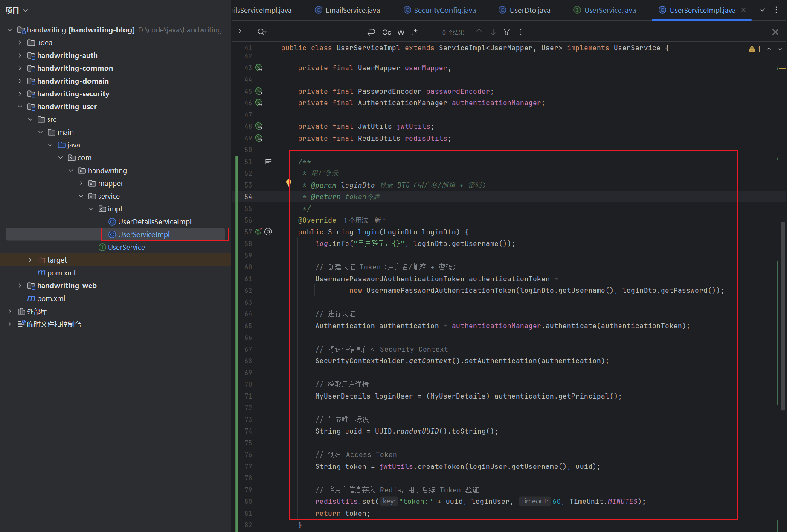787x532 pixels.
Task: Expand the handwriting-web module
Action: [20, 286]
